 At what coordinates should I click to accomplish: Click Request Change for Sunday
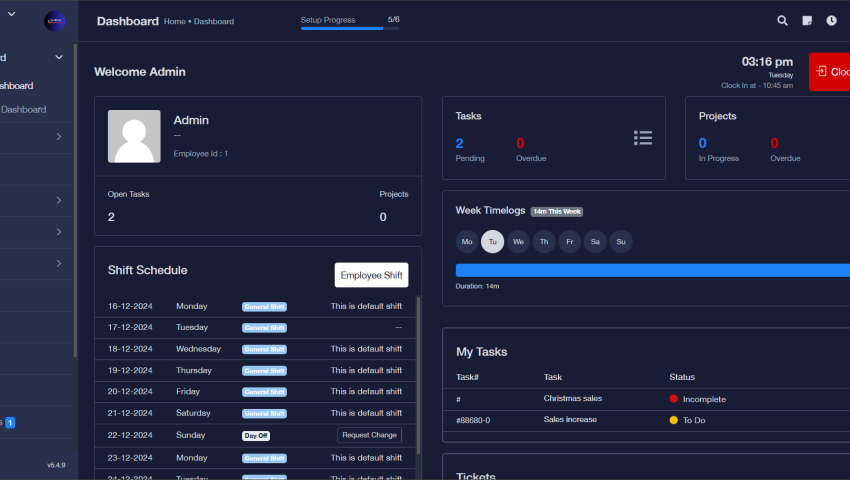click(x=369, y=435)
